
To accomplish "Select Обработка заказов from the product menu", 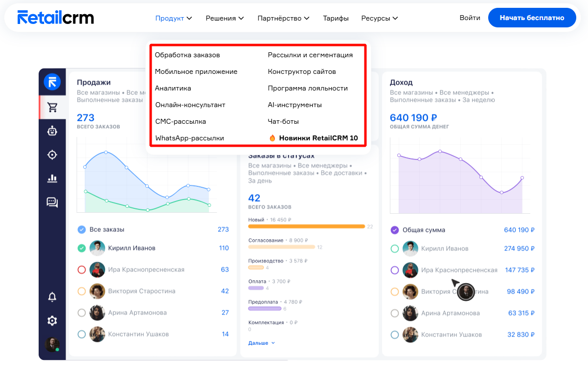I will 187,55.
